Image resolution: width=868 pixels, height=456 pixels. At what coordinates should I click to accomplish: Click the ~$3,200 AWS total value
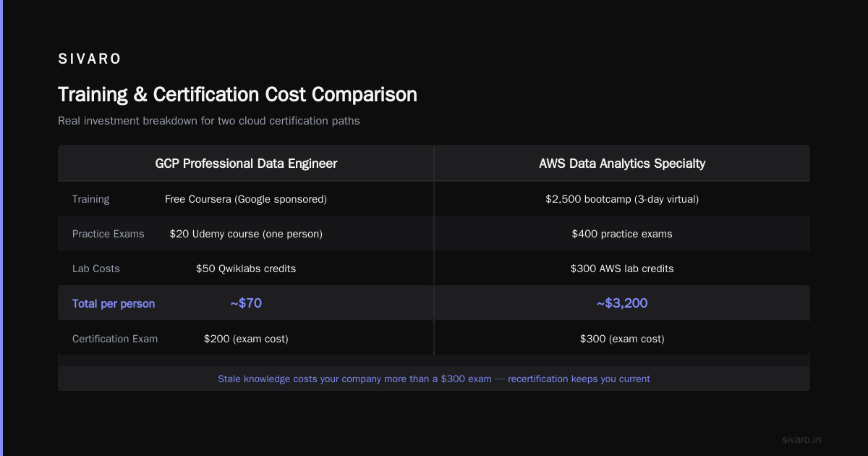(622, 303)
